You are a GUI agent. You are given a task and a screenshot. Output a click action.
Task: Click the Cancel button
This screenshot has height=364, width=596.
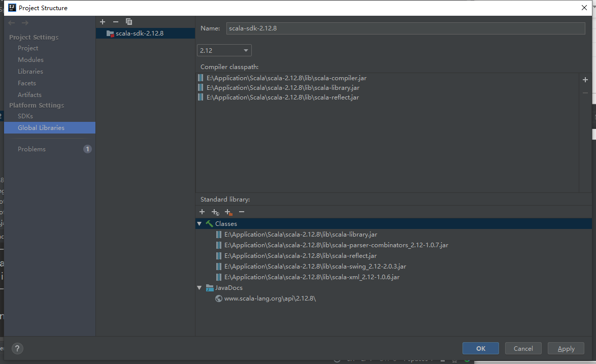point(523,348)
